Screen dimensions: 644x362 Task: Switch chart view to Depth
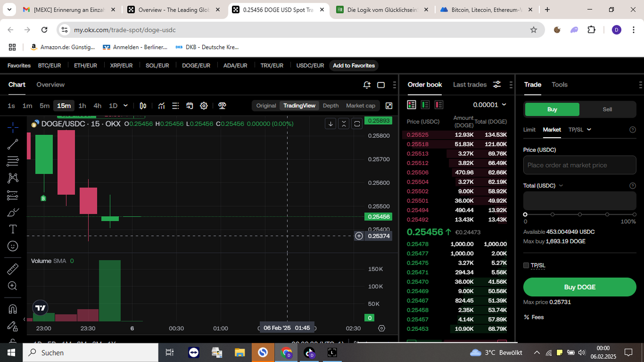click(x=331, y=106)
